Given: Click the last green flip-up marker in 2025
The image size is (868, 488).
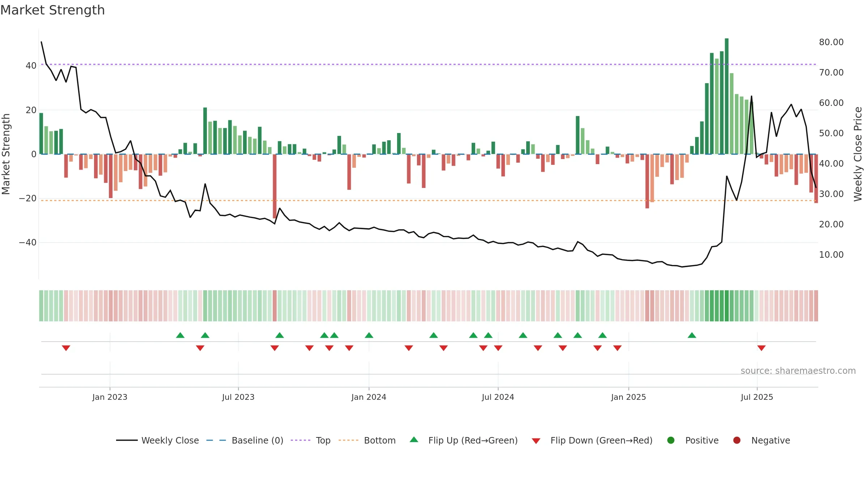Looking at the screenshot, I should [692, 335].
